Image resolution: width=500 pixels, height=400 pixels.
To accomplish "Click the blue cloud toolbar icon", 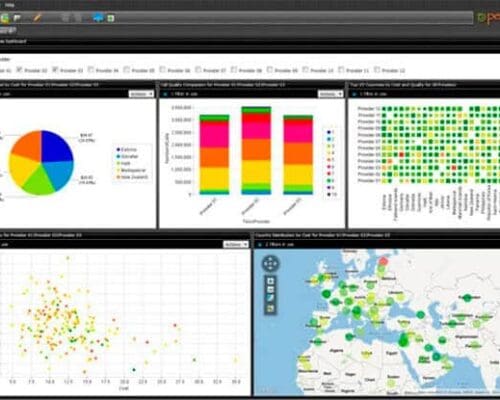I will pyautogui.click(x=98, y=18).
